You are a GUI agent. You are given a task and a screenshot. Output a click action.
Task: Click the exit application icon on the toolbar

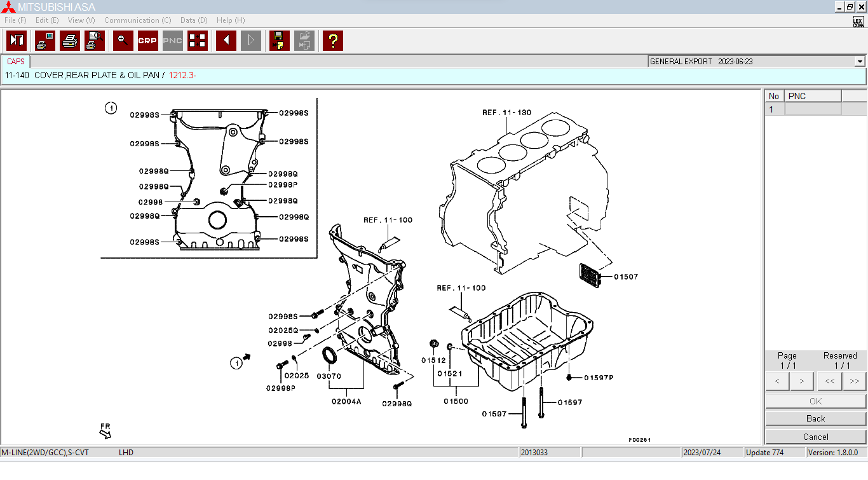(x=16, y=41)
